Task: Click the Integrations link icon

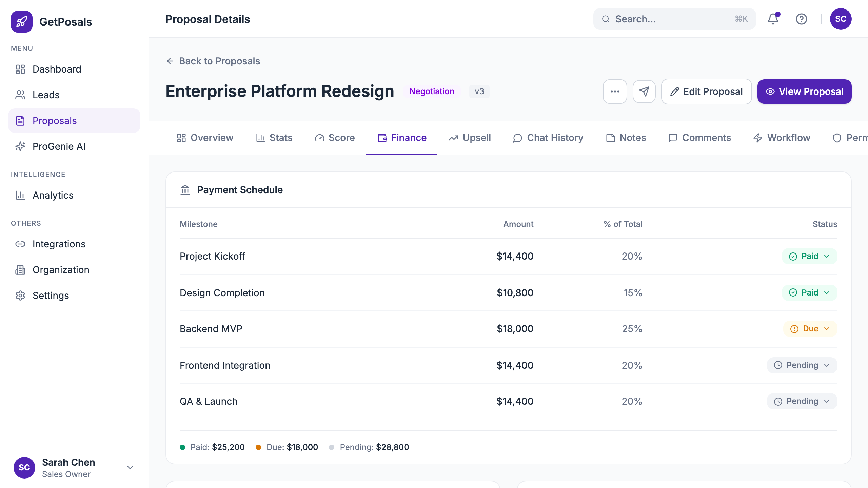Action: point(20,244)
